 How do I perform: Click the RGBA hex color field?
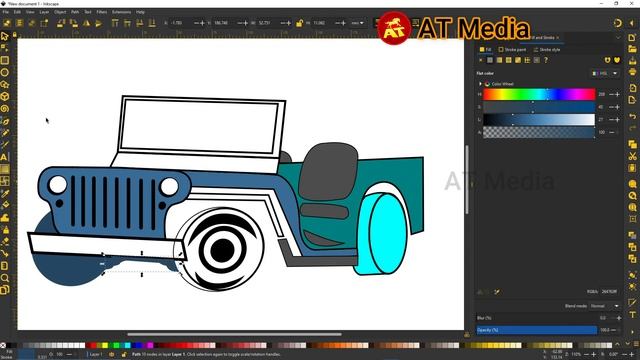(609, 292)
